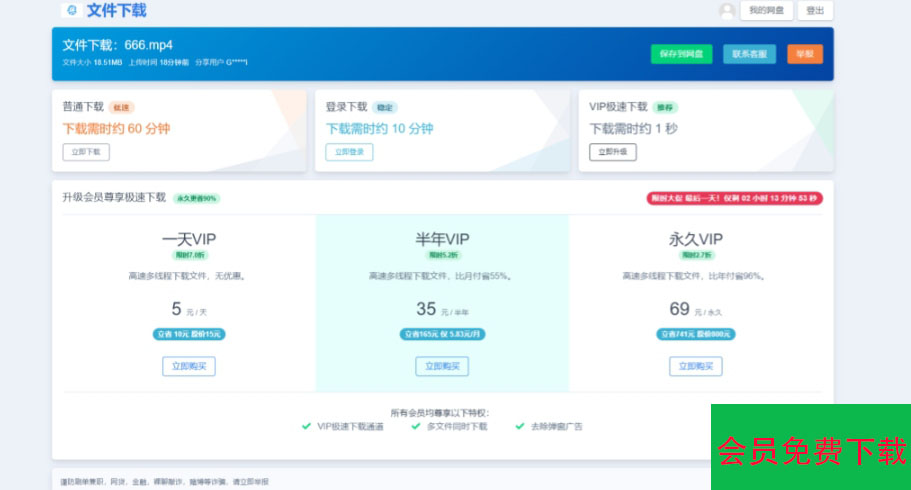Open the user avatar icon

point(727,10)
